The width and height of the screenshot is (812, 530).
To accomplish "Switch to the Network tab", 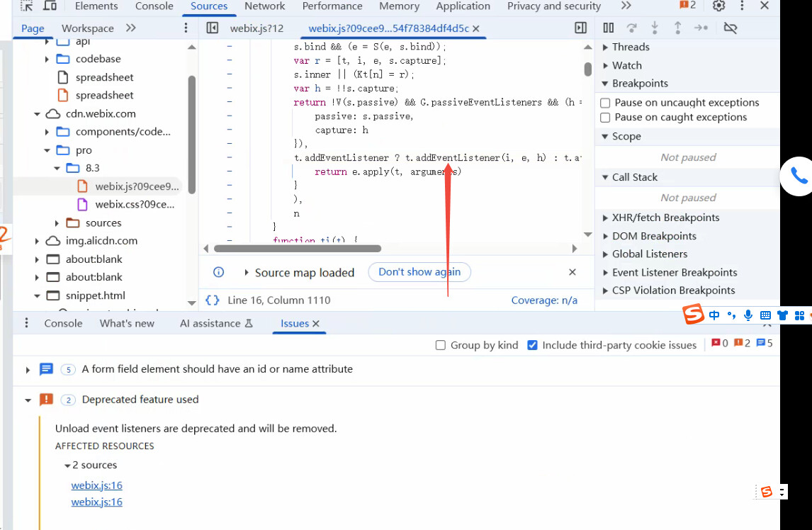I will pyautogui.click(x=264, y=6).
